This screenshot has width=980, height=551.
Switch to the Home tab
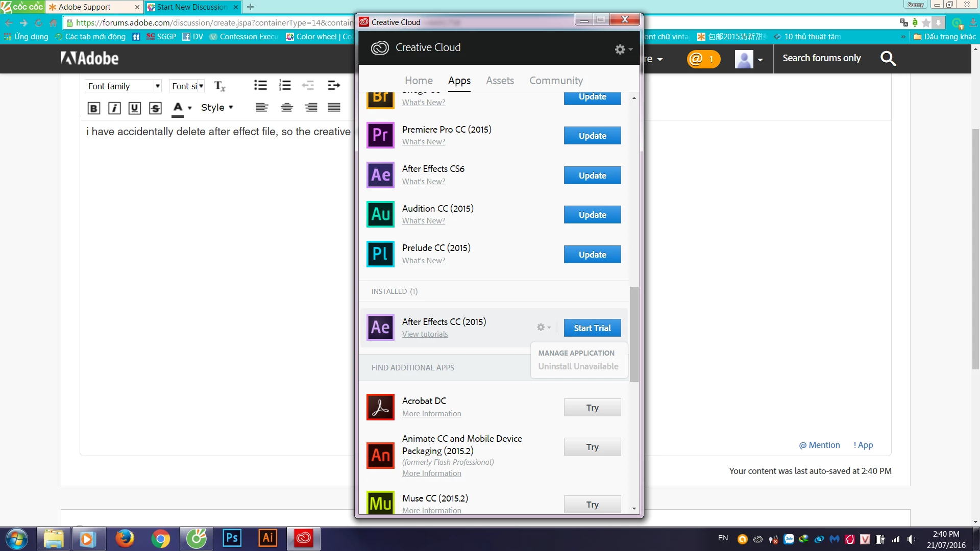pos(419,81)
